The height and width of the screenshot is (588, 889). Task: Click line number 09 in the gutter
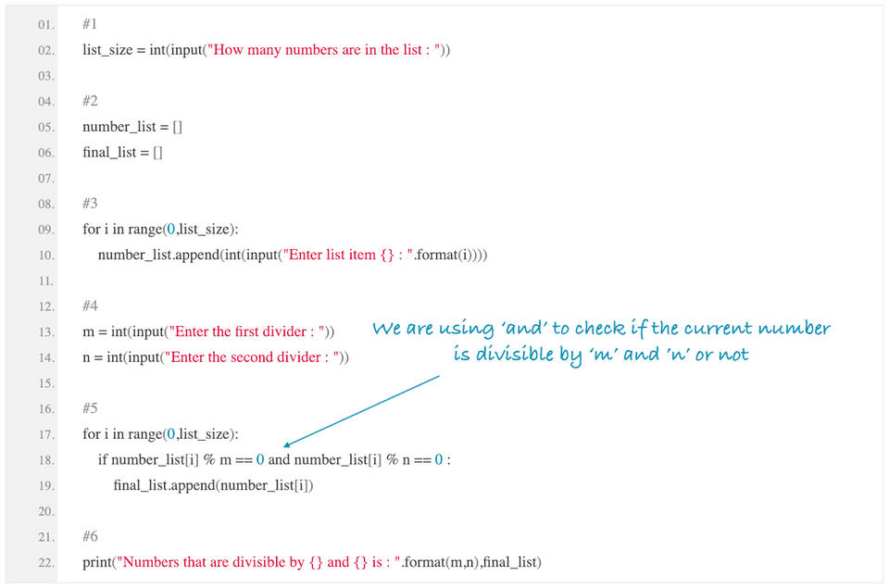46,230
